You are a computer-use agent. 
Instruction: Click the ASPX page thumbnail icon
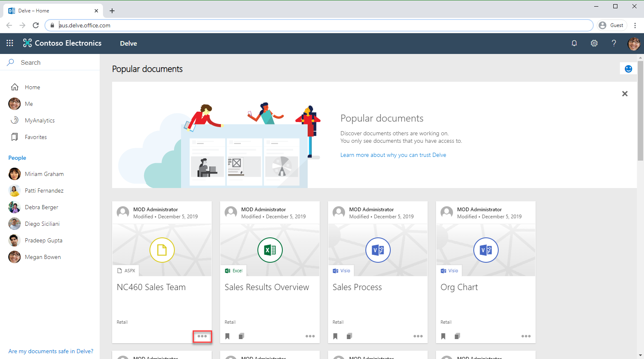162,250
